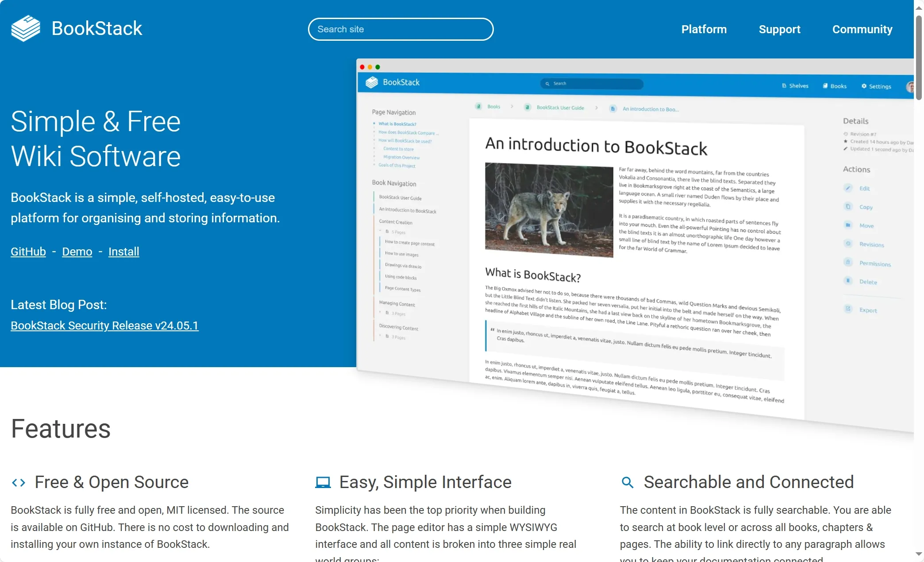Click the GitHub link
This screenshot has height=562, width=924.
(28, 251)
